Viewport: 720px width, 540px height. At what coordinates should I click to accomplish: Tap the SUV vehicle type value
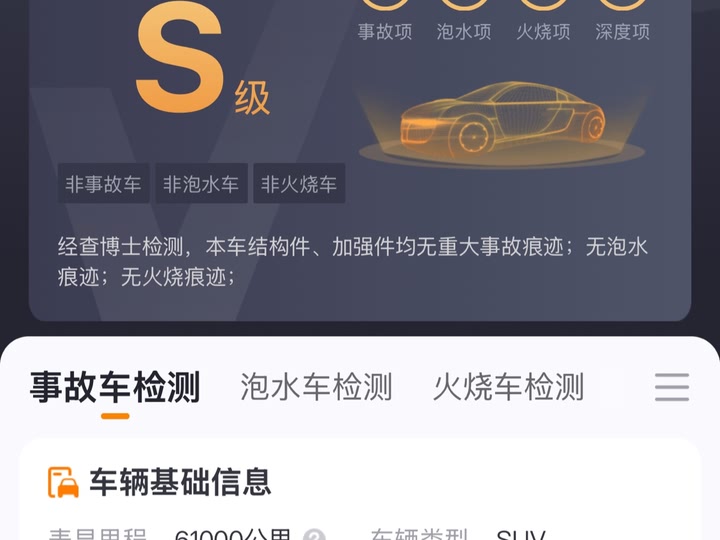[521, 535]
